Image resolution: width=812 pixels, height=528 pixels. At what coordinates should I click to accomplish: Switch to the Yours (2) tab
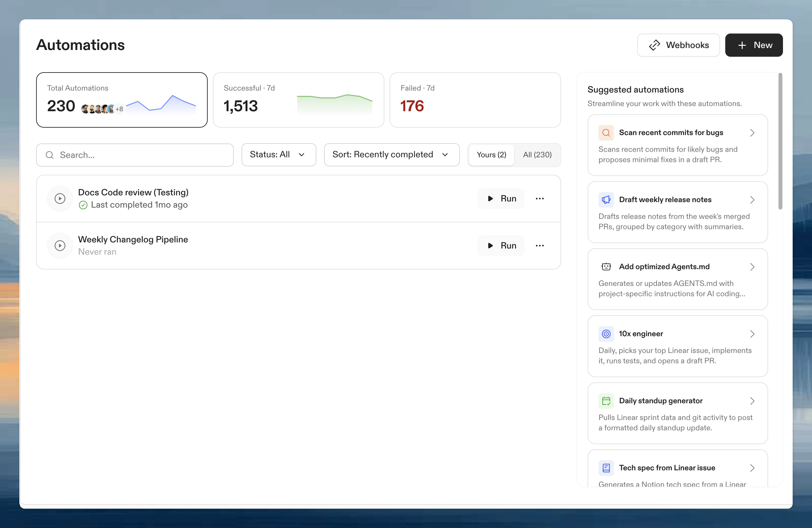491,154
